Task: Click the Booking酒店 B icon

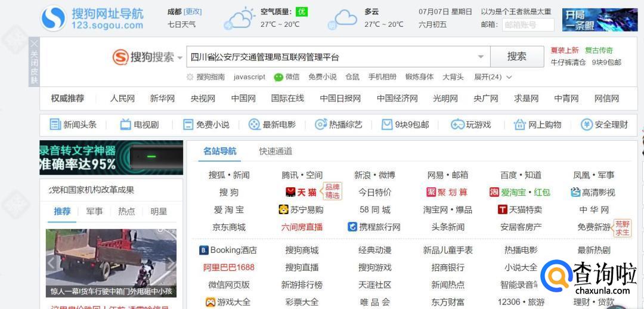Action: pyautogui.click(x=204, y=250)
